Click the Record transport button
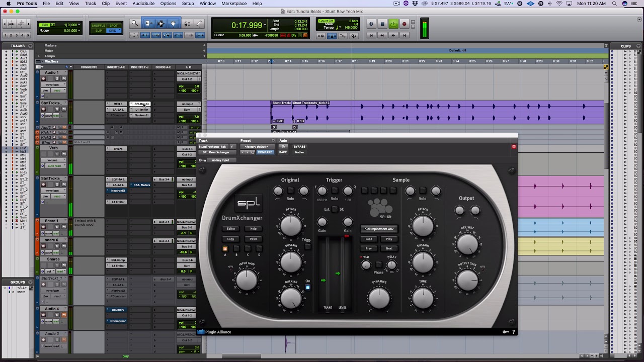Screen dimensions: 644x362 click(x=404, y=24)
